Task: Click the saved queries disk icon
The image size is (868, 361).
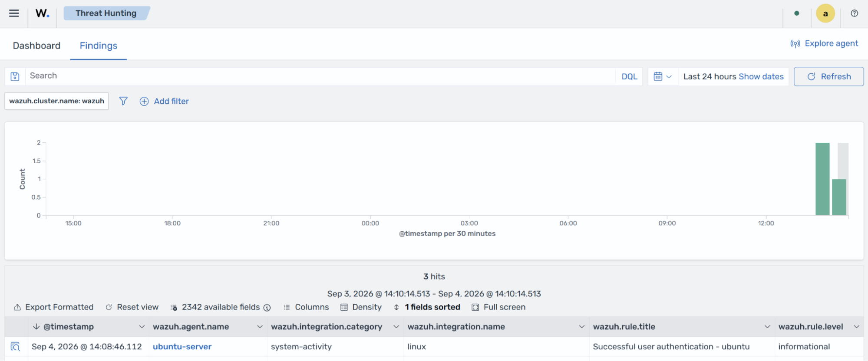Action: pos(15,76)
